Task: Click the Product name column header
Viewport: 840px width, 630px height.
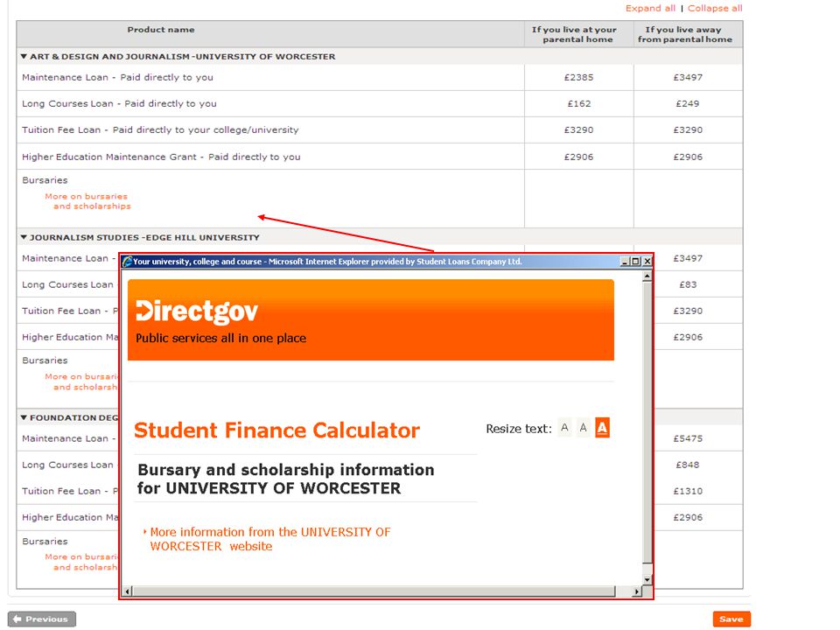Action: pos(161,30)
